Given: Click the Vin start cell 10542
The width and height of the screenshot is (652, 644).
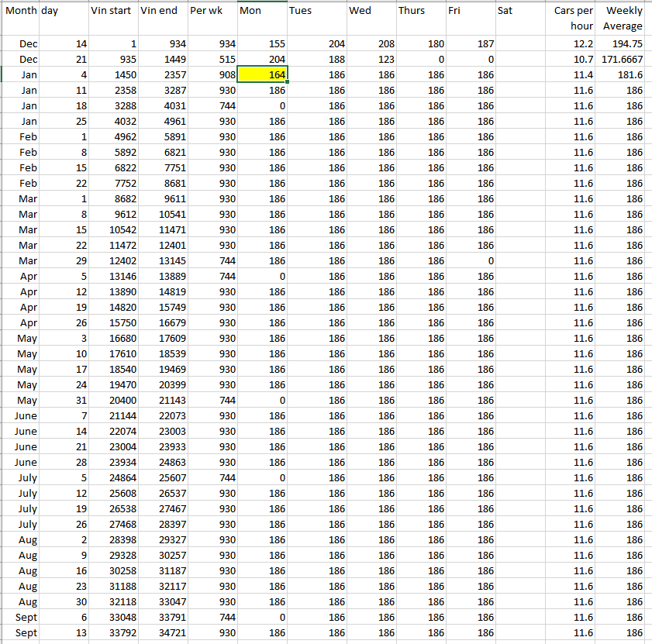Looking at the screenshot, I should 113,230.
